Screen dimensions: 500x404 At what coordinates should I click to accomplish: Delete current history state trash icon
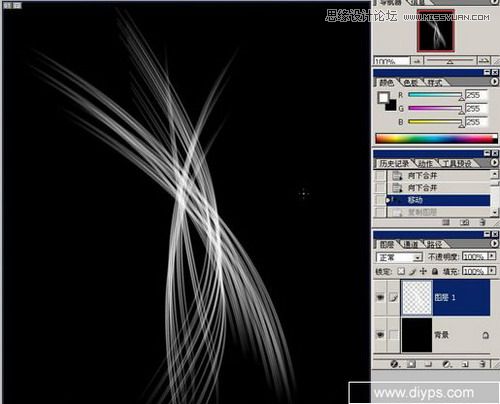tap(482, 222)
